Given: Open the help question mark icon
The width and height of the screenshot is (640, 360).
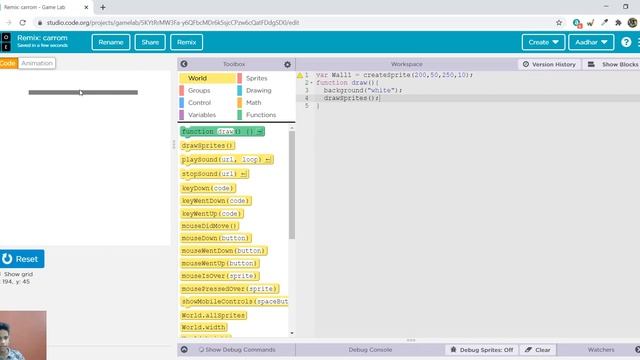Looking at the screenshot, I should 626,42.
